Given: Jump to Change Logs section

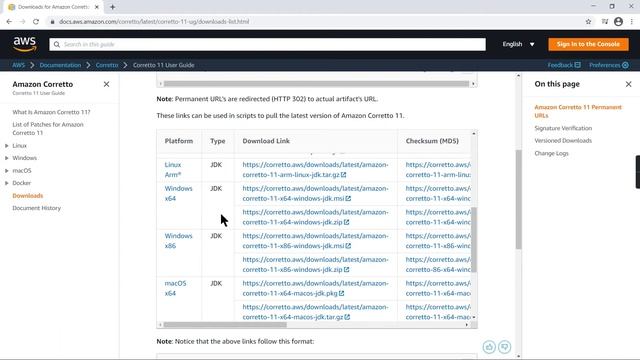Looking at the screenshot, I should click(551, 153).
